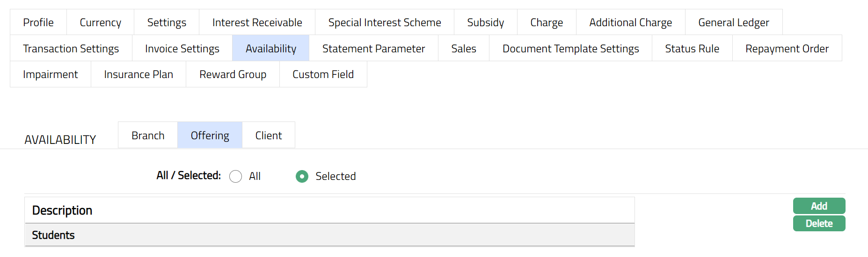The height and width of the screenshot is (257, 868).
Task: Switch to Special Interest Scheme tab
Action: pos(385,22)
